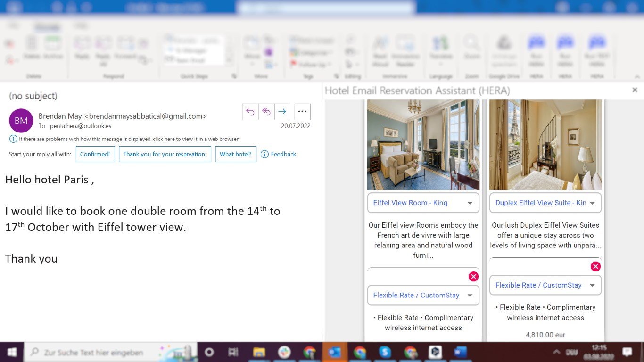Click the "(no subject)" heading
This screenshot has width=644, height=362.
click(x=33, y=96)
